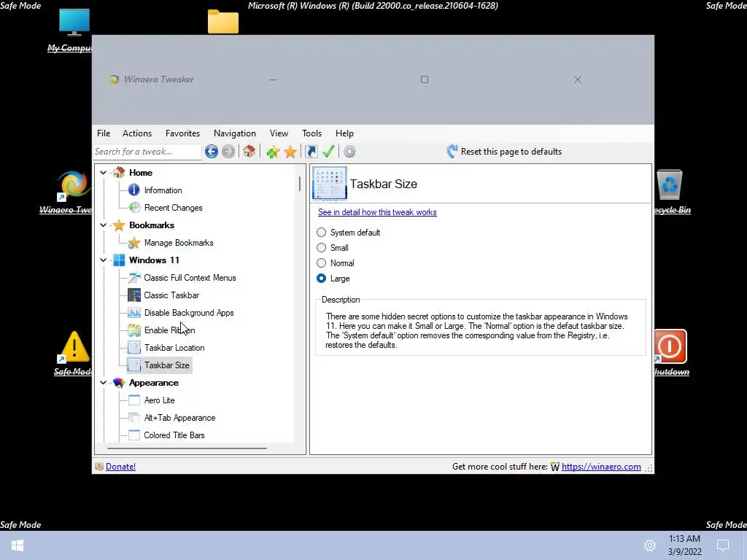Click the 'Search for a tweak' field
Screen dimensions: 747x560
tap(147, 152)
